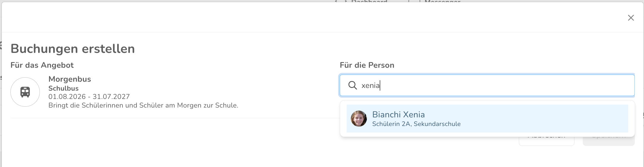Click the Morgenbus description sentence
This screenshot has height=167, width=644.
pos(143,105)
